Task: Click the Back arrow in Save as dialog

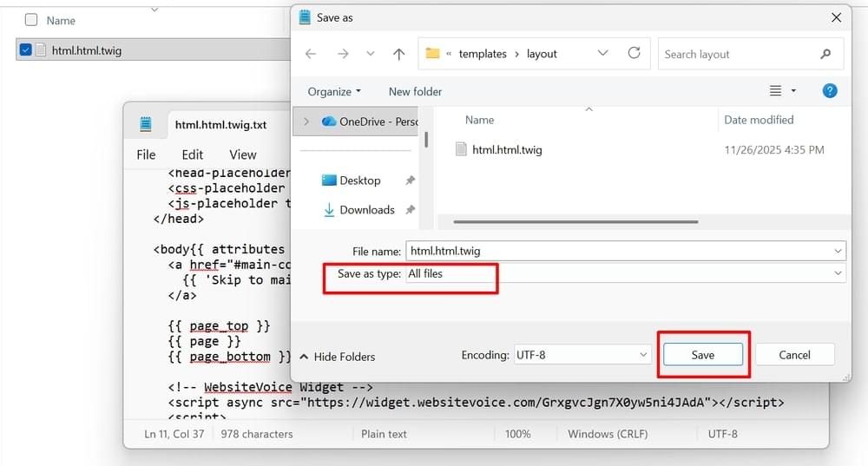Action: tap(311, 54)
